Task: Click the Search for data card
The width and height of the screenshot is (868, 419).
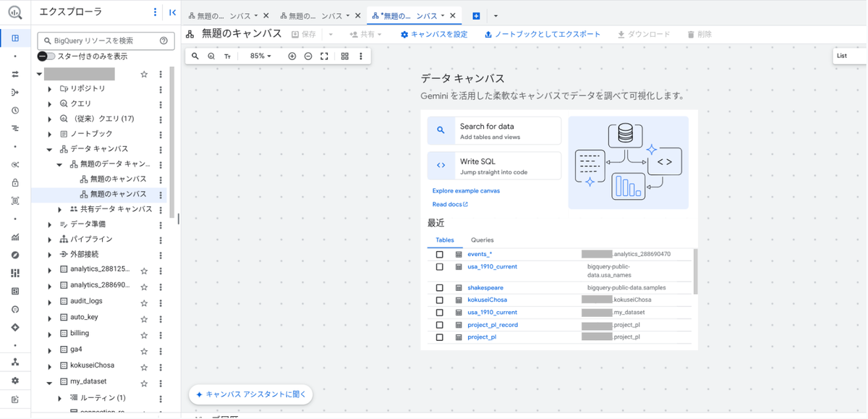Action: click(x=494, y=131)
